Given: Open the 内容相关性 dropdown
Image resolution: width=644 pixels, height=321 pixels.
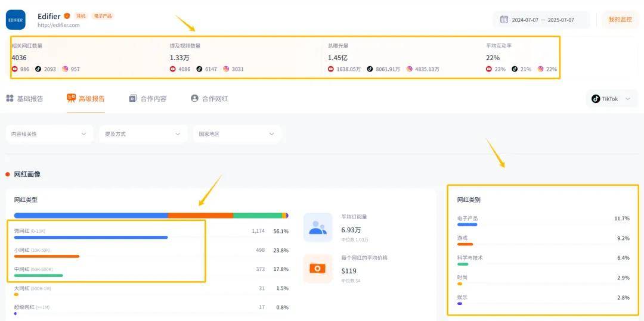Looking at the screenshot, I should [x=49, y=134].
